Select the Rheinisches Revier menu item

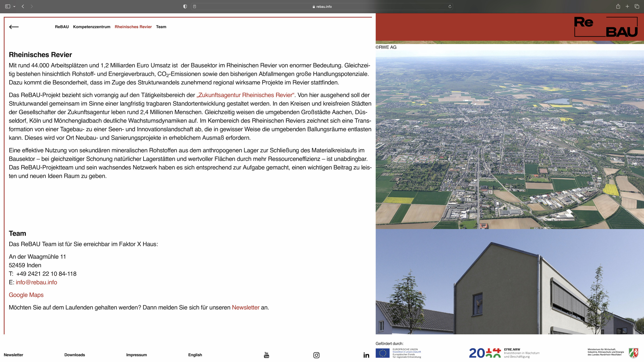pos(133,27)
